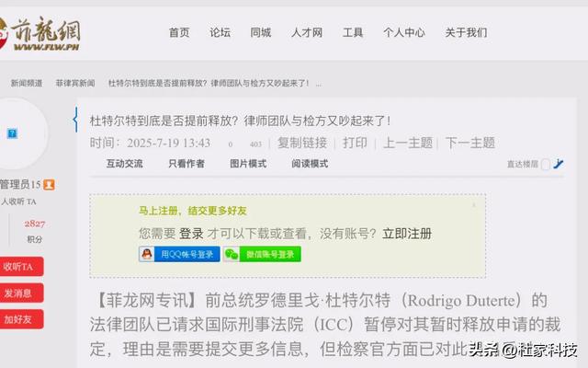The width and height of the screenshot is (588, 368).
Task: Switch to the 互动交流 tab
Action: [x=125, y=164]
